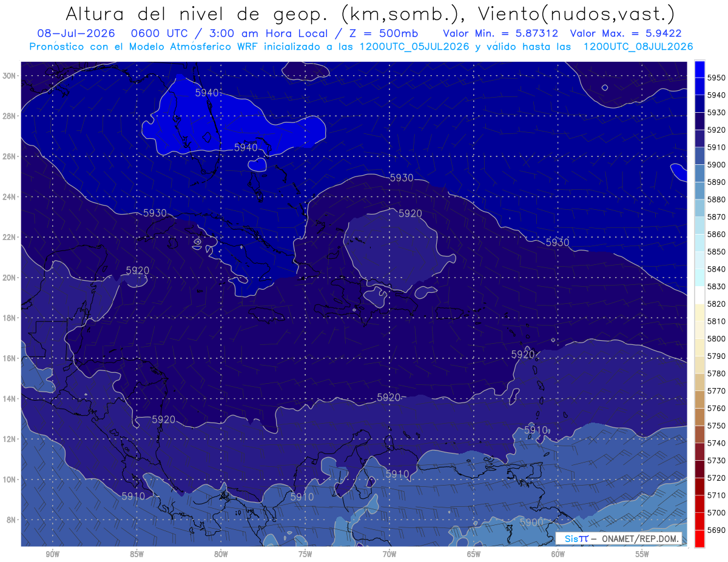Click the colorbar label 5840
Screen dimensions: 728x562
coord(716,269)
